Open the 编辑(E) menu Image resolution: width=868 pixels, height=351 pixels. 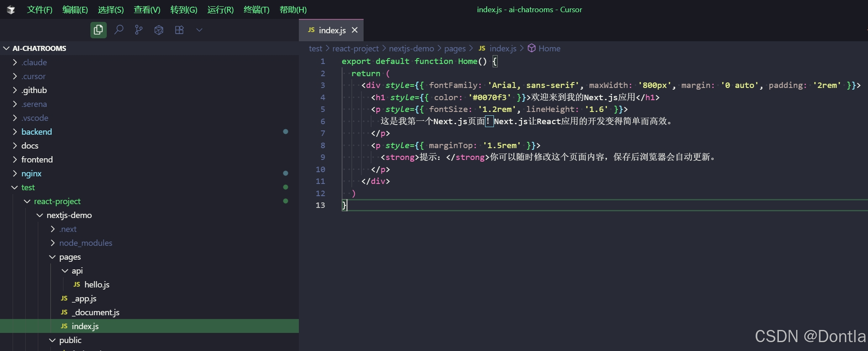pyautogui.click(x=75, y=10)
